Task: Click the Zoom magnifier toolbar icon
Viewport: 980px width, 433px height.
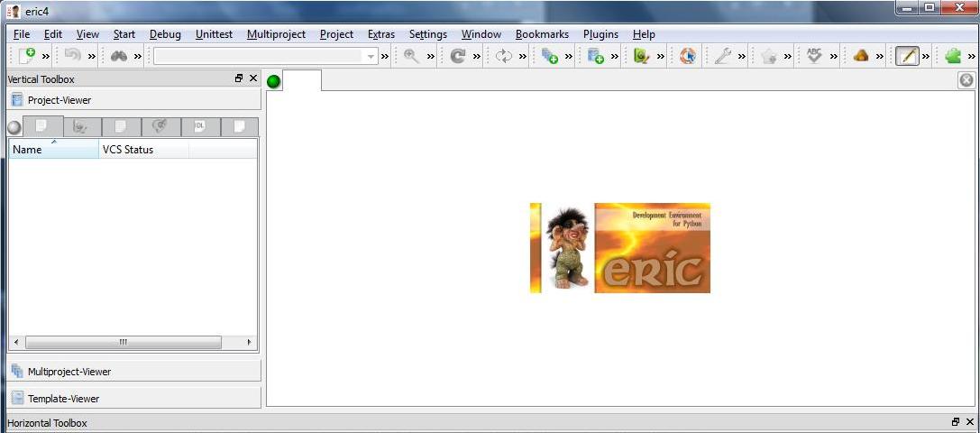Action: (x=411, y=56)
